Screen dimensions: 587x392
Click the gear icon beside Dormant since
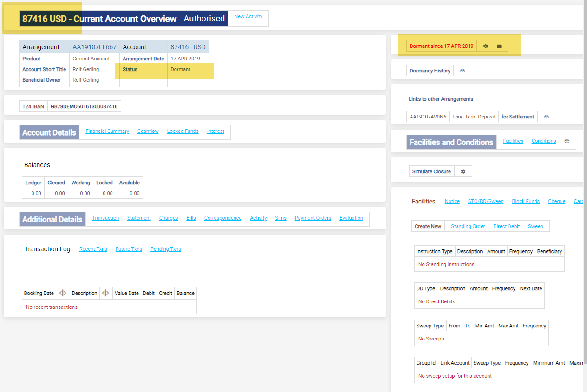pyautogui.click(x=486, y=46)
